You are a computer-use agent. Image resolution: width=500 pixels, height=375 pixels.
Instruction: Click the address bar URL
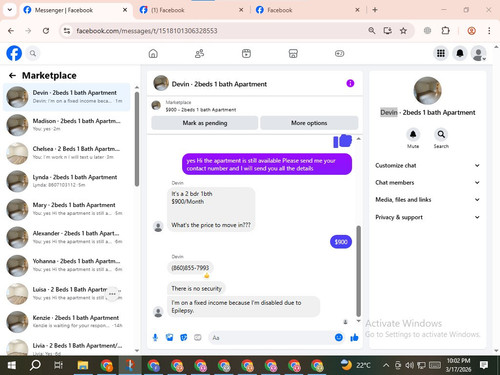(x=147, y=31)
